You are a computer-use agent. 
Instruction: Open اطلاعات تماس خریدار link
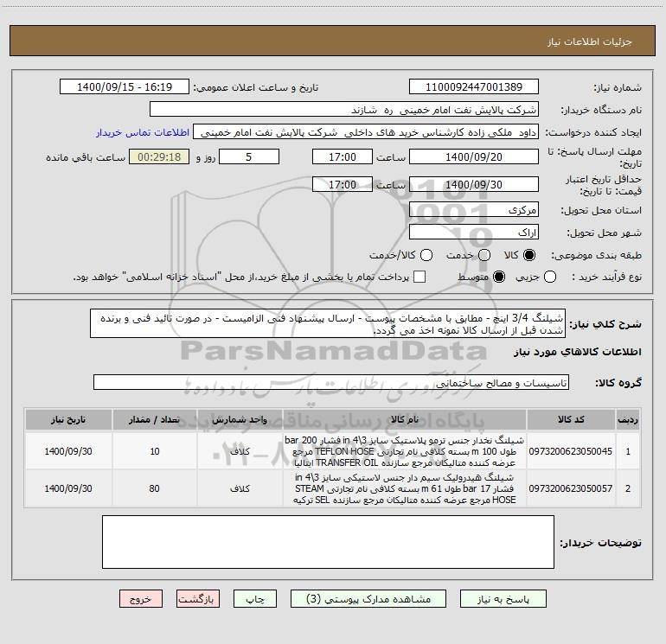point(143,132)
